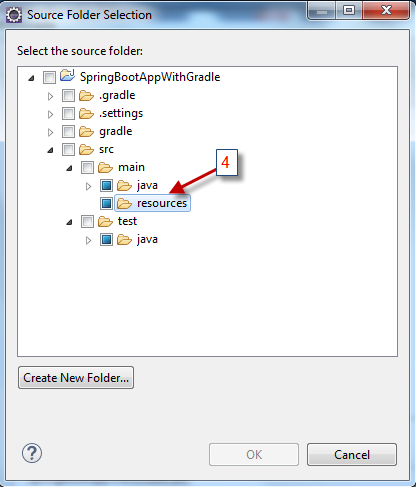The height and width of the screenshot is (487, 416).
Task: Click the .gradle folder icon
Action: [86, 96]
